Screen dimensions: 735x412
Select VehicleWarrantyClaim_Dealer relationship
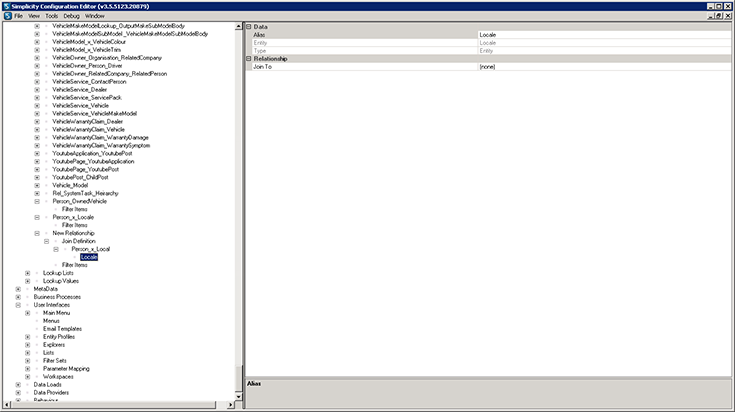88,121
